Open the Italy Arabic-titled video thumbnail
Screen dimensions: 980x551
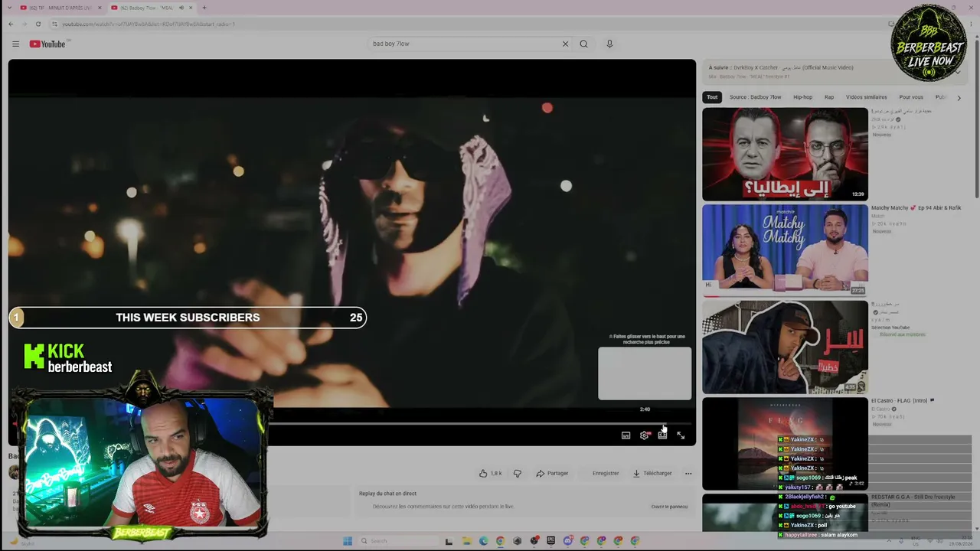tap(785, 154)
